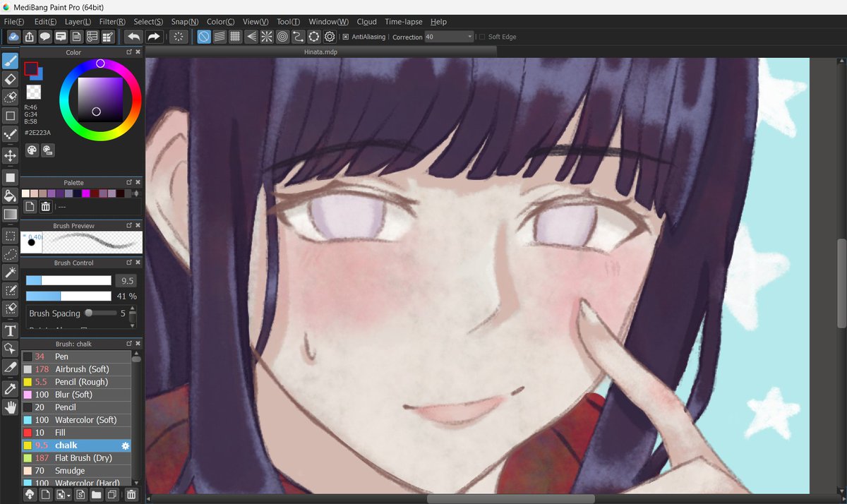The width and height of the screenshot is (847, 504).
Task: Delete the palette color with the trash icon
Action: (45, 207)
